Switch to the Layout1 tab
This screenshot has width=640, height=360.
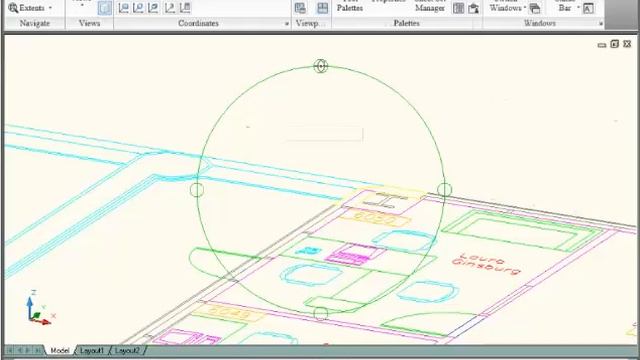click(x=92, y=351)
